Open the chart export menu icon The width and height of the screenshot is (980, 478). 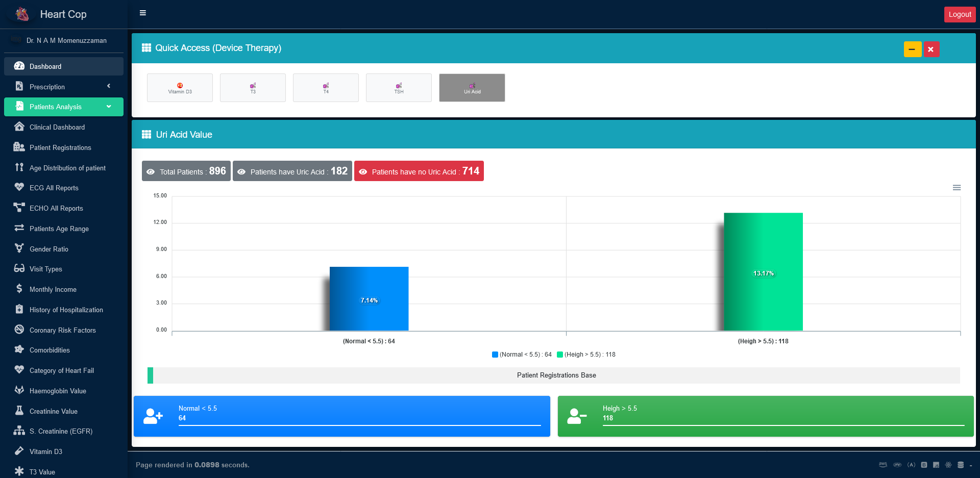coord(957,188)
